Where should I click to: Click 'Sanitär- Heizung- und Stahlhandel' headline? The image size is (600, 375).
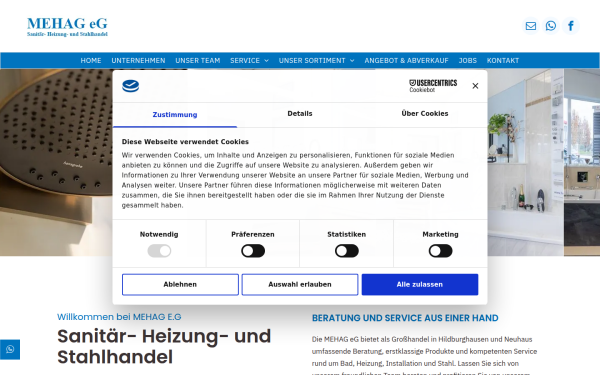(164, 347)
